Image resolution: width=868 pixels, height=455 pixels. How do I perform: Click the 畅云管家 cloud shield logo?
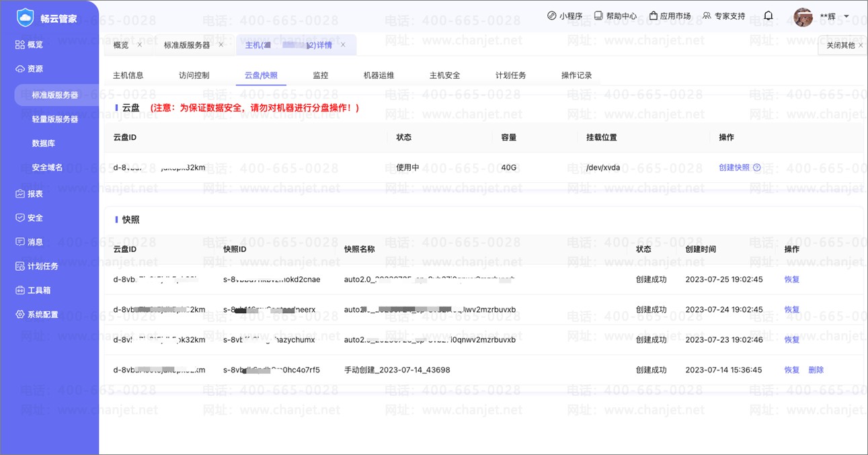coord(25,18)
